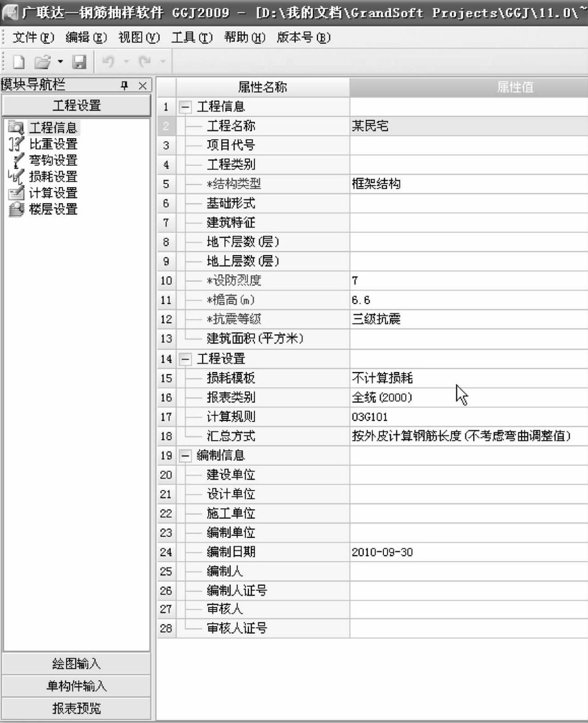Click the 编制人 property name in row 25

coord(224,571)
